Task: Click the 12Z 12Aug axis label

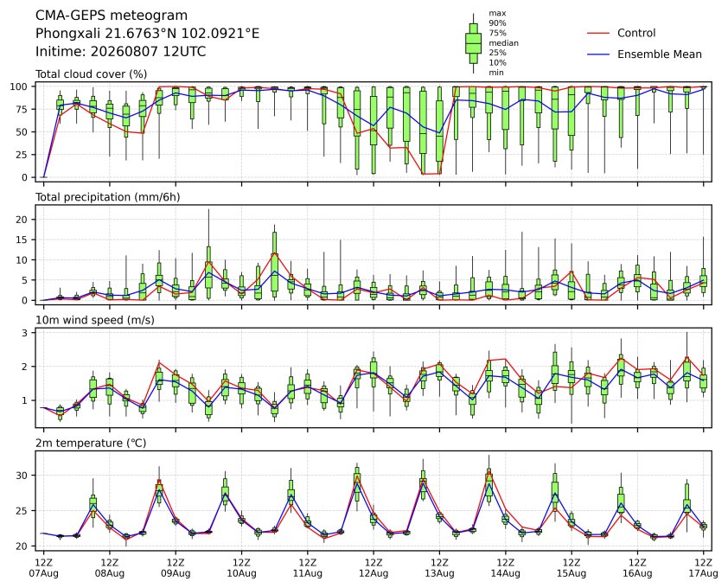Action: [374, 567]
